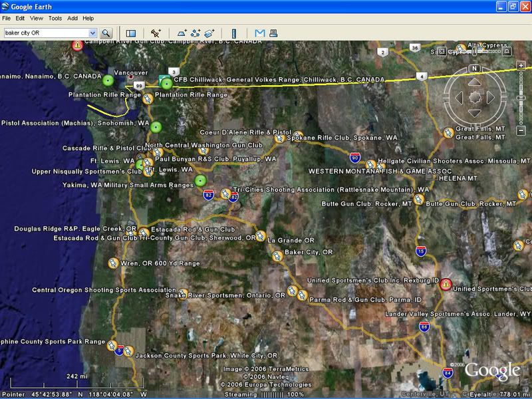Click the Central Oregon Shooting Sports pin
Image resolution: width=532 pixels, height=399 pixels.
(183, 294)
